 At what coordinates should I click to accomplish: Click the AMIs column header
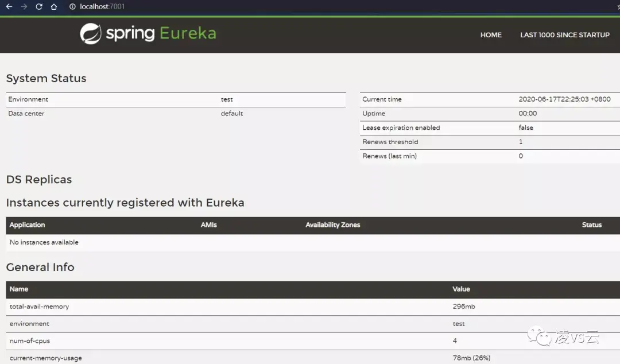208,224
